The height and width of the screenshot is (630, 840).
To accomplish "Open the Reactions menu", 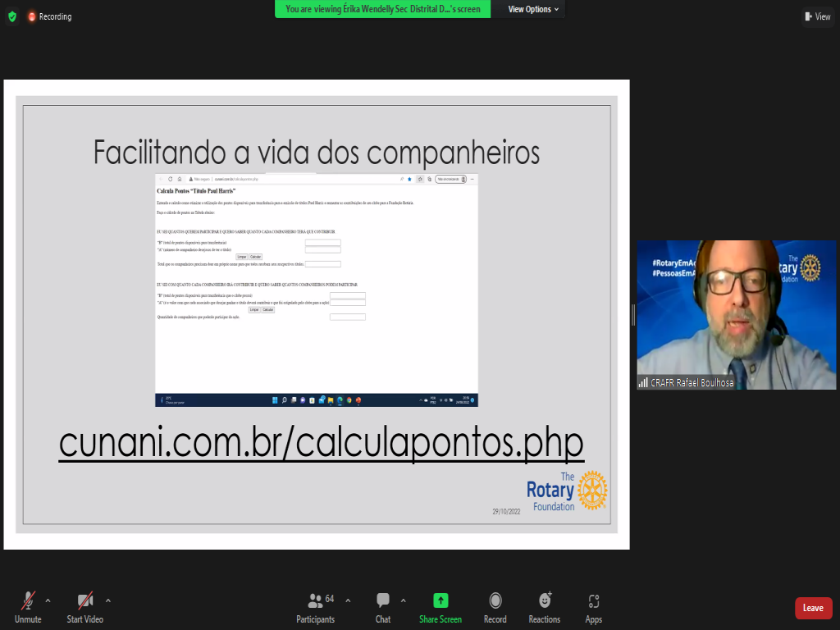I will (x=545, y=607).
